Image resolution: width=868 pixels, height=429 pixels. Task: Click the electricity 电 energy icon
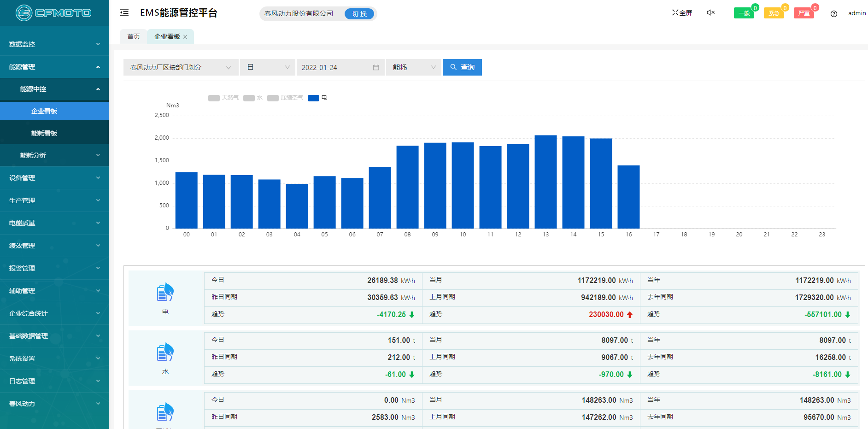pyautogui.click(x=165, y=293)
